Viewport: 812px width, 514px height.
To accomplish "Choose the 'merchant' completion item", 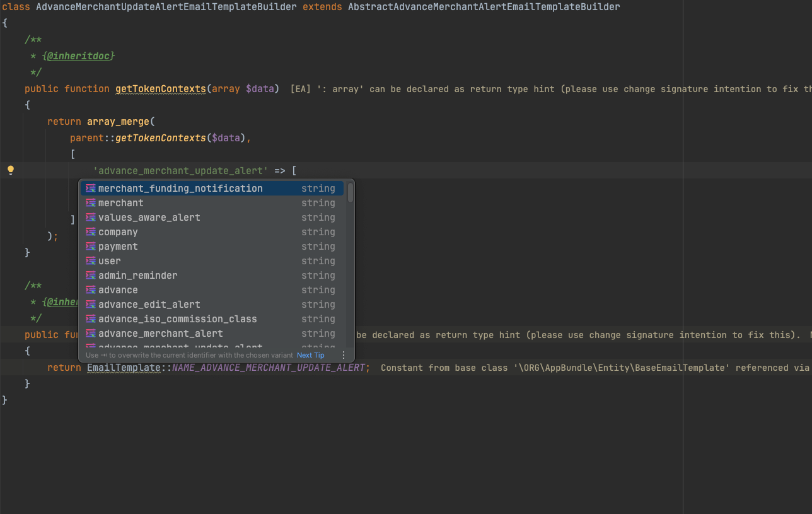I will pyautogui.click(x=212, y=203).
